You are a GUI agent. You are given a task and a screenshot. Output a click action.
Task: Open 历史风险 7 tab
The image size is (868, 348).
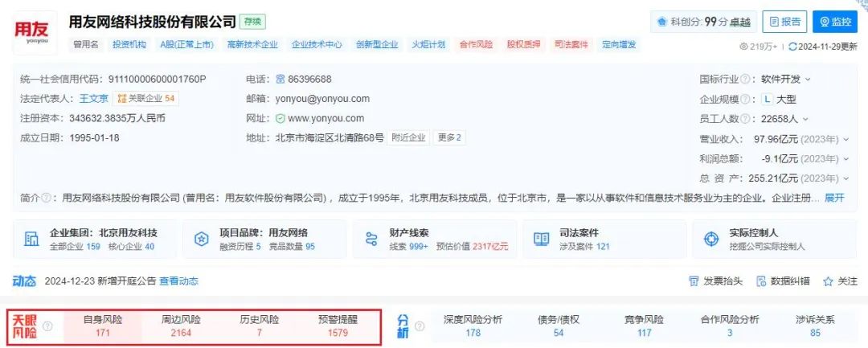coord(259,325)
